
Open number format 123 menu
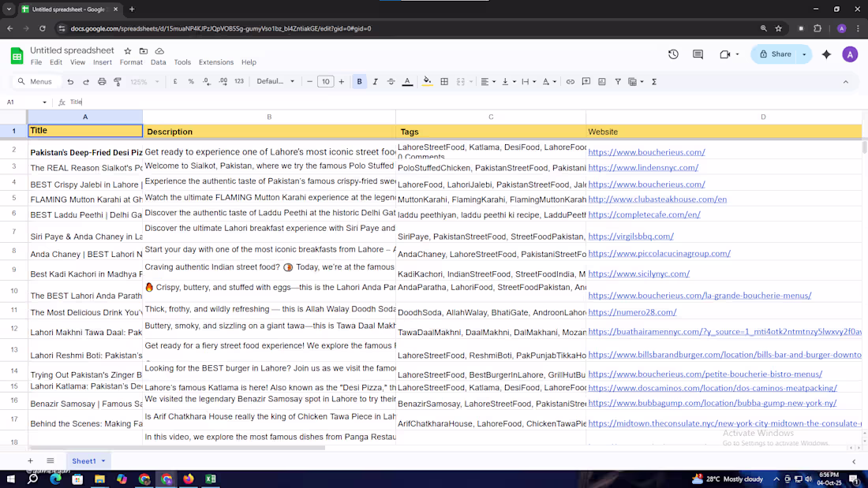(x=239, y=81)
